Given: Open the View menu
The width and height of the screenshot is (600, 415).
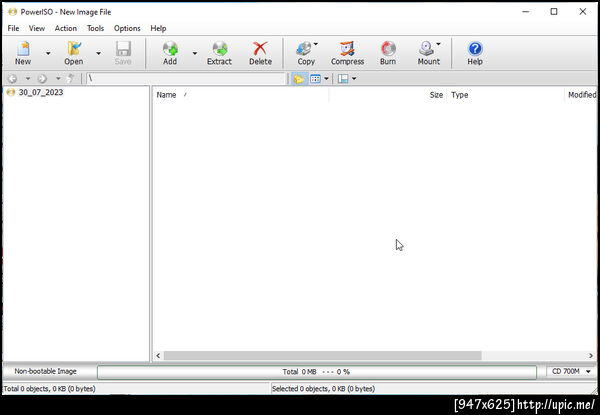Looking at the screenshot, I should [x=37, y=28].
